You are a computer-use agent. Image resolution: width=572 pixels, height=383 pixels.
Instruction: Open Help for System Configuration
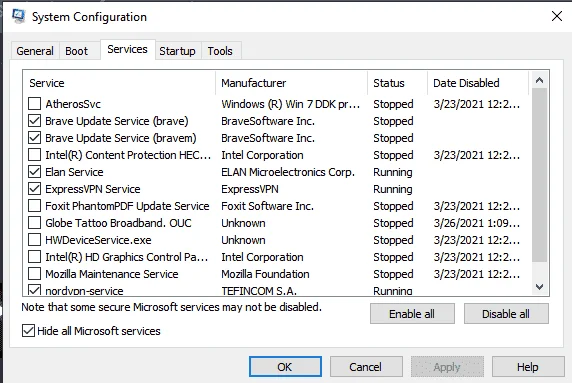click(x=528, y=367)
